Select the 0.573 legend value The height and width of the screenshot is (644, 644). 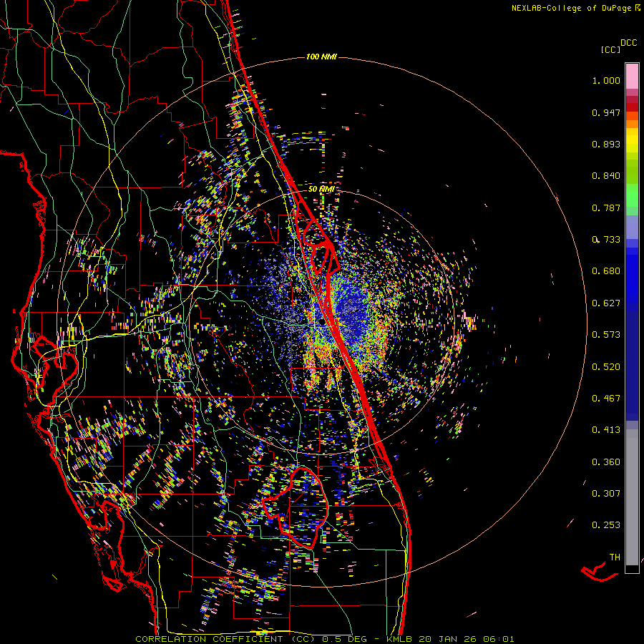[606, 335]
